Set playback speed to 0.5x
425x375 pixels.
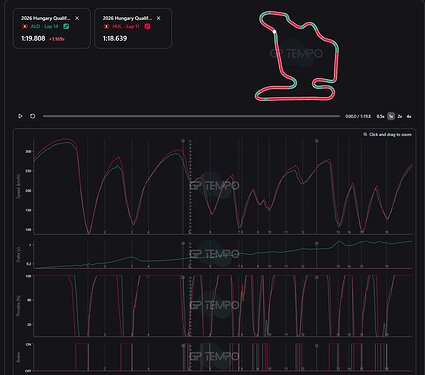pos(380,116)
